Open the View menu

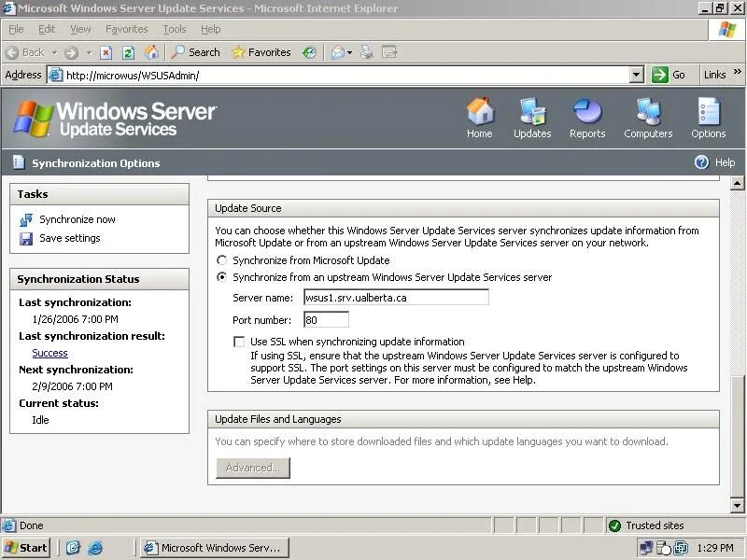pos(80,29)
